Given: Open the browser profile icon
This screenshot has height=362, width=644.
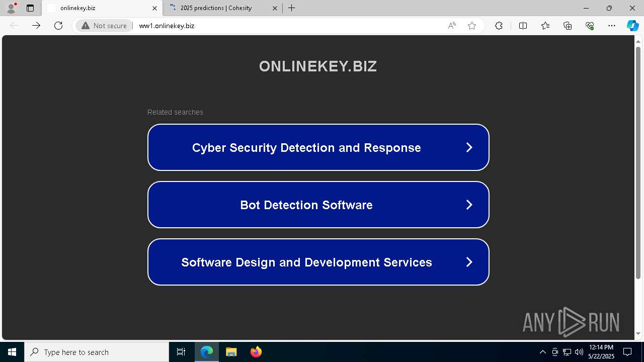Looking at the screenshot, I should coord(11,8).
